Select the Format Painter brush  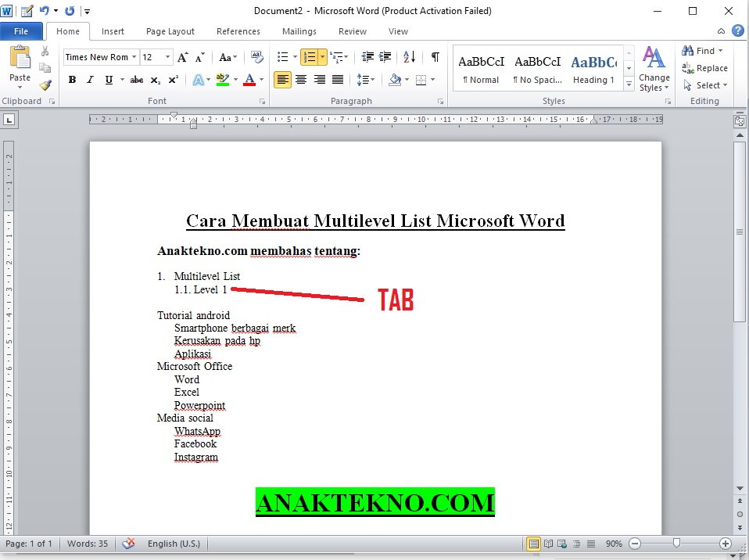pyautogui.click(x=45, y=85)
